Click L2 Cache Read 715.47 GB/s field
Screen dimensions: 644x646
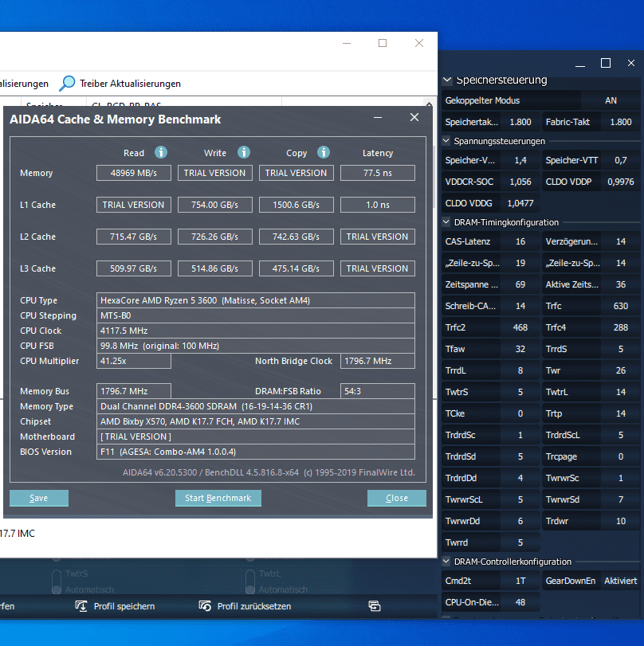[134, 237]
